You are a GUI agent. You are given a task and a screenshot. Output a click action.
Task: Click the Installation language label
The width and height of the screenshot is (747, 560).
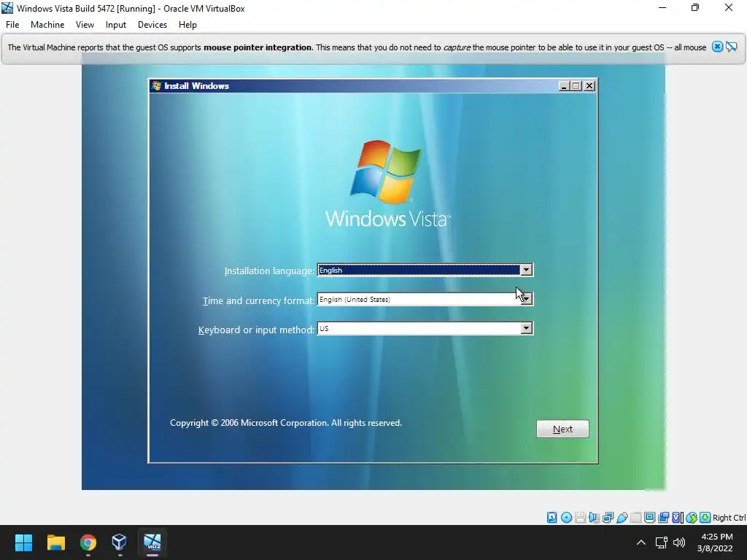(269, 271)
